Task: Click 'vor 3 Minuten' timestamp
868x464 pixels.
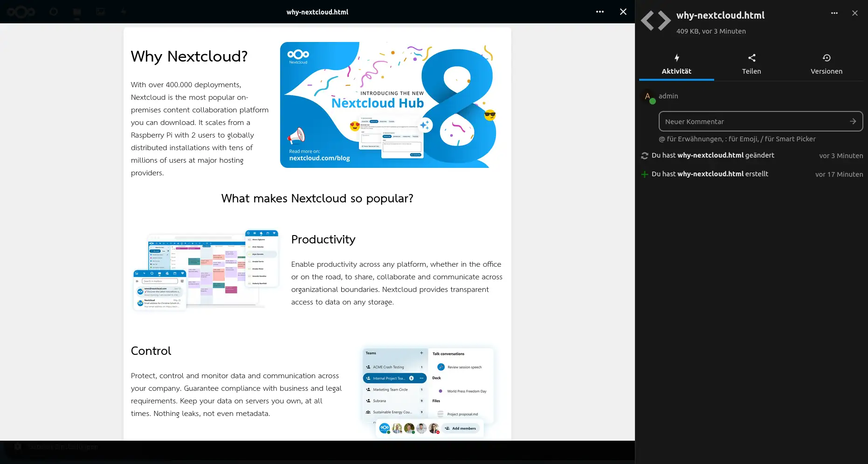Action: click(x=841, y=156)
